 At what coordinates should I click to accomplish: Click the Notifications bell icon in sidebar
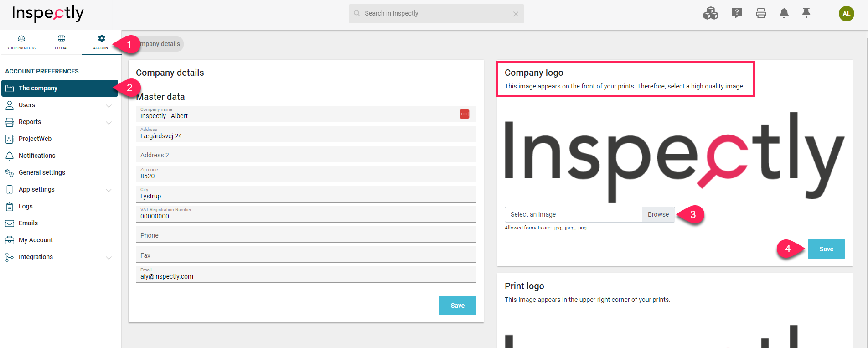[x=10, y=156]
